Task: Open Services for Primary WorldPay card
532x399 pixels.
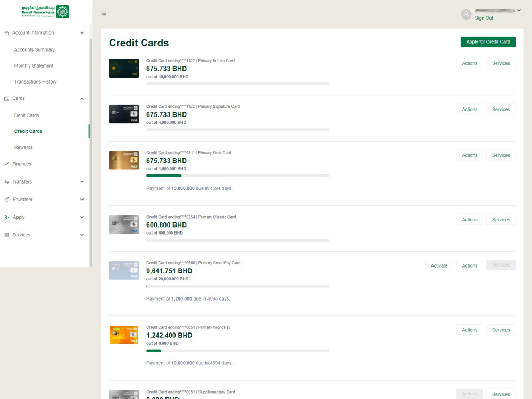Action: click(x=501, y=330)
